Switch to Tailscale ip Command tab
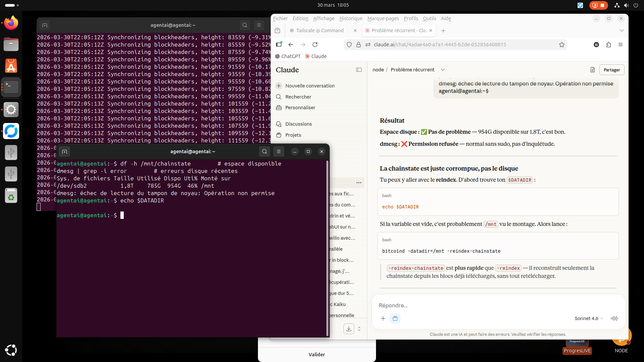Viewport: 644px width, 362px height. (x=320, y=31)
